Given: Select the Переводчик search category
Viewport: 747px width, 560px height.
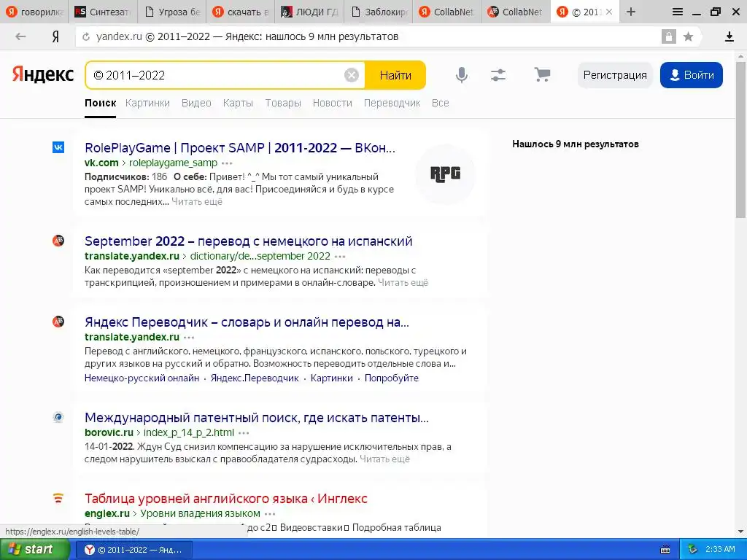Looking at the screenshot, I should [392, 103].
